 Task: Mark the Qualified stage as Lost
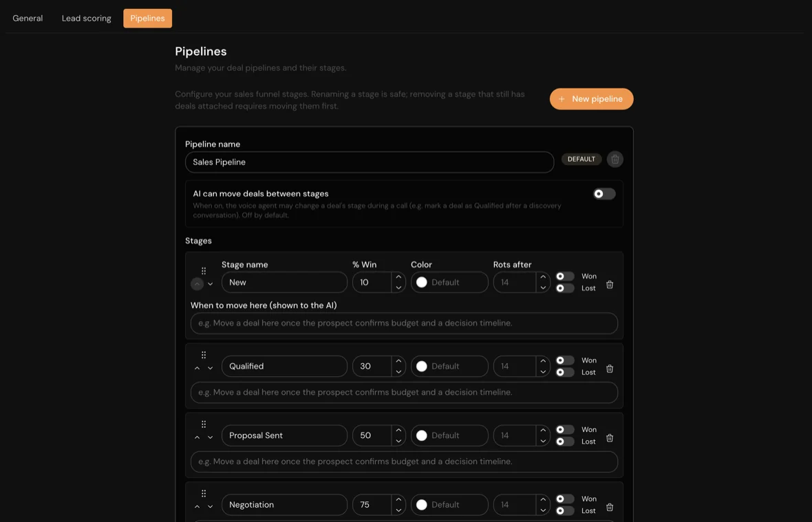click(x=564, y=373)
